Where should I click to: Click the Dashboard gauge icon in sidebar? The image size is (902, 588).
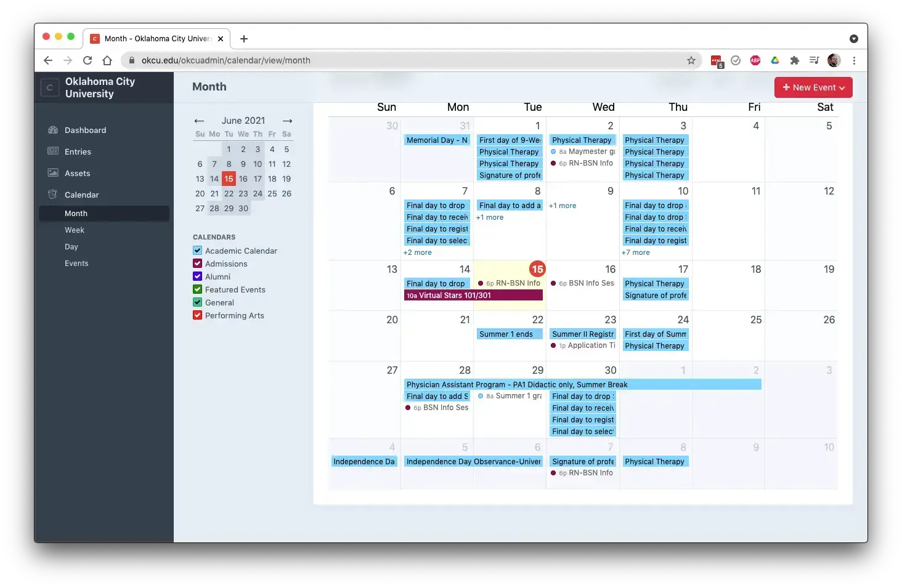coord(53,130)
